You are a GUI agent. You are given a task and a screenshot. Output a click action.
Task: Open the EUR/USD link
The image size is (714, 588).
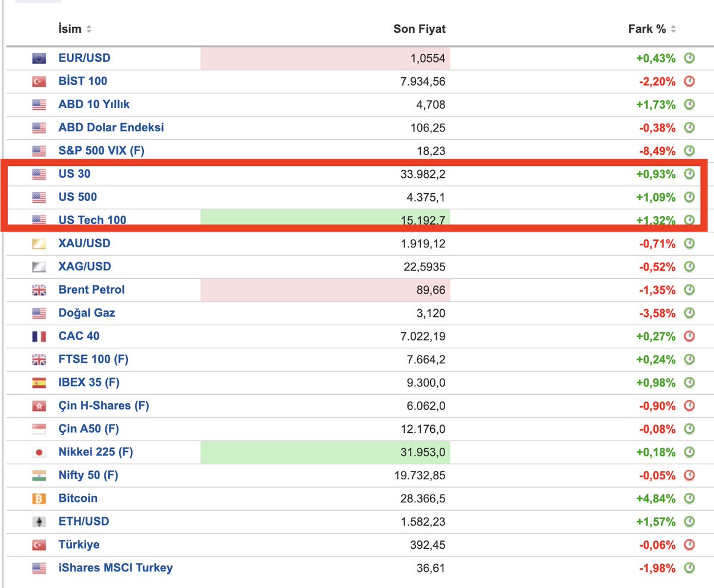click(x=84, y=58)
